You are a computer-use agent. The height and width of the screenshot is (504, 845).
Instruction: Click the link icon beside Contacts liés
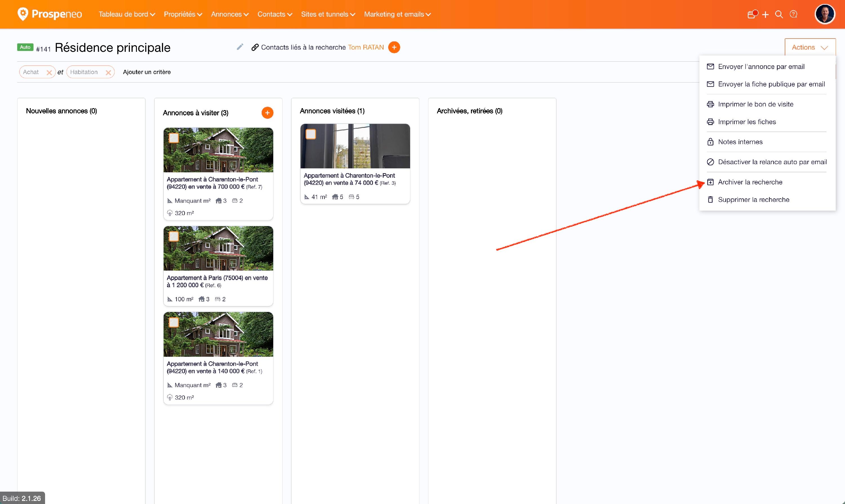coord(255,47)
